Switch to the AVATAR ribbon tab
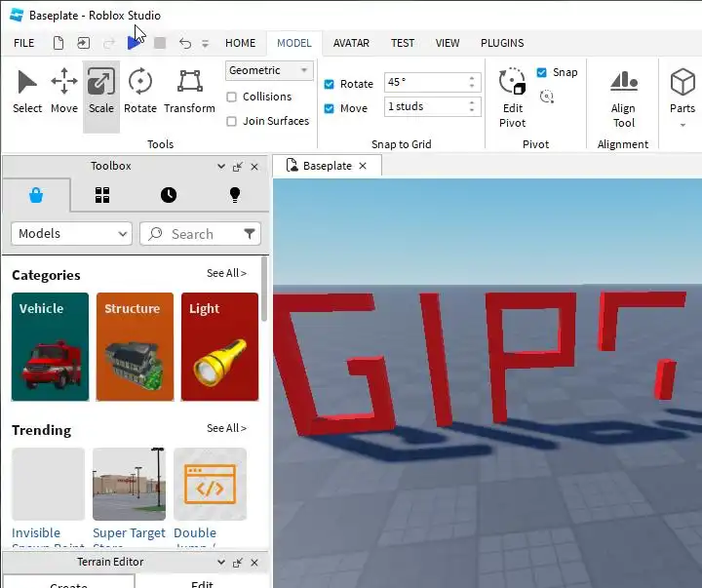 tap(351, 43)
